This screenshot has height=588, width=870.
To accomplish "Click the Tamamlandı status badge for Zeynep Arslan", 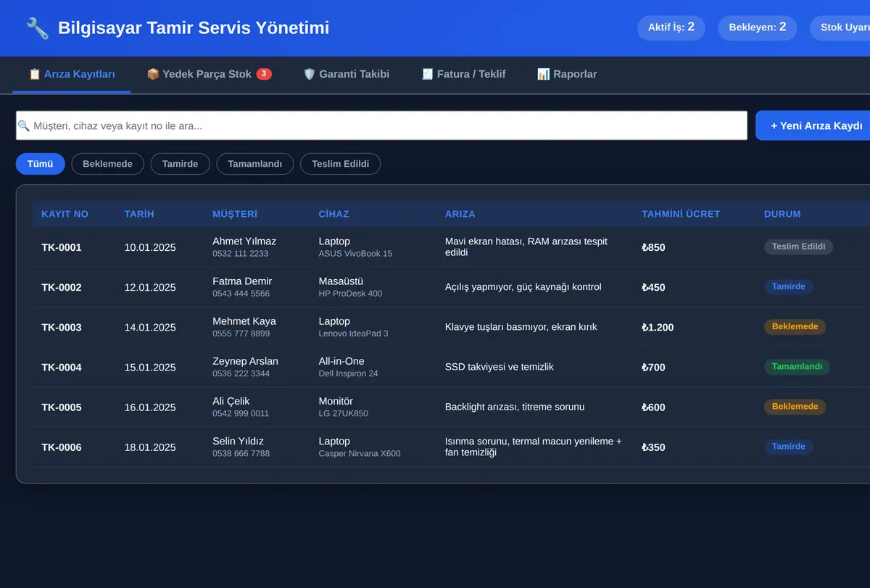I will 797,366.
